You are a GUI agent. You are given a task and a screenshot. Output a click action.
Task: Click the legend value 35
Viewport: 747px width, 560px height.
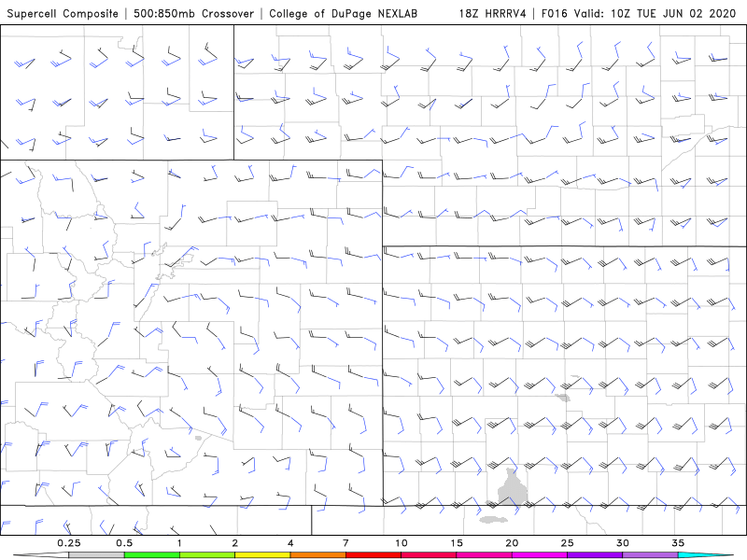click(678, 543)
